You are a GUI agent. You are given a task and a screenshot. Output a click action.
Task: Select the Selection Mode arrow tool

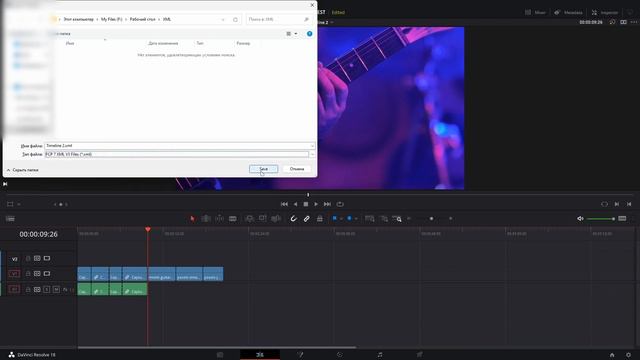pos(192,219)
